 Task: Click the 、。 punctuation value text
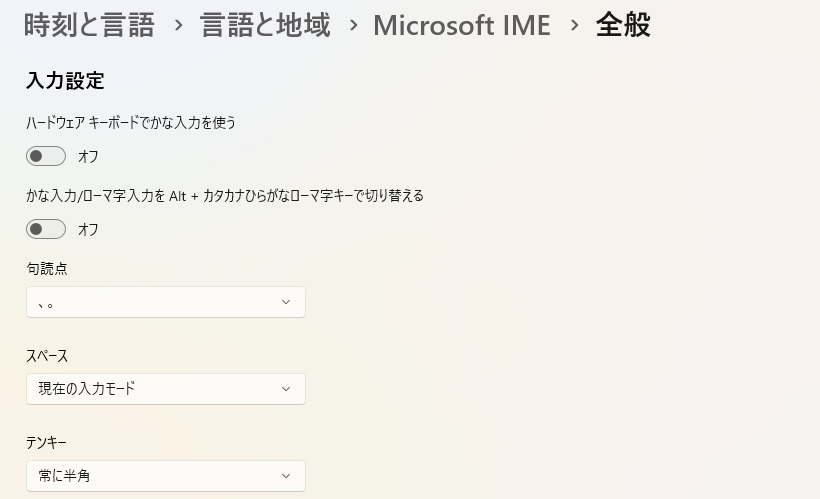(x=46, y=302)
